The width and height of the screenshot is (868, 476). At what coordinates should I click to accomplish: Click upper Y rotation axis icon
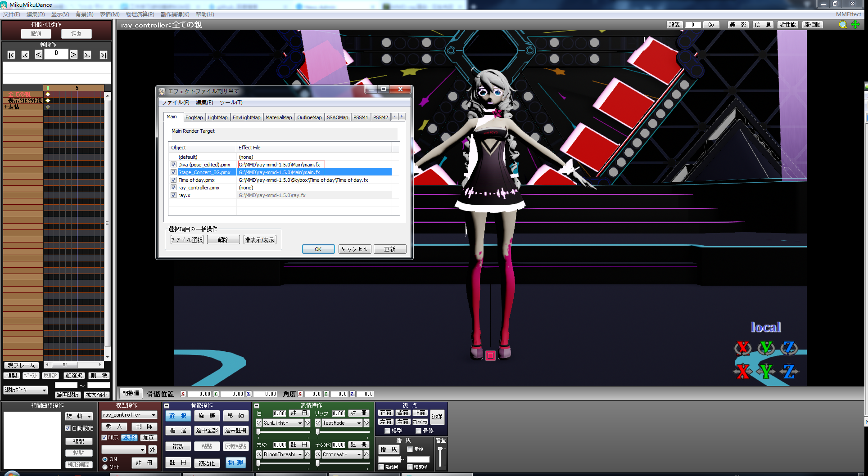pyautogui.click(x=766, y=348)
